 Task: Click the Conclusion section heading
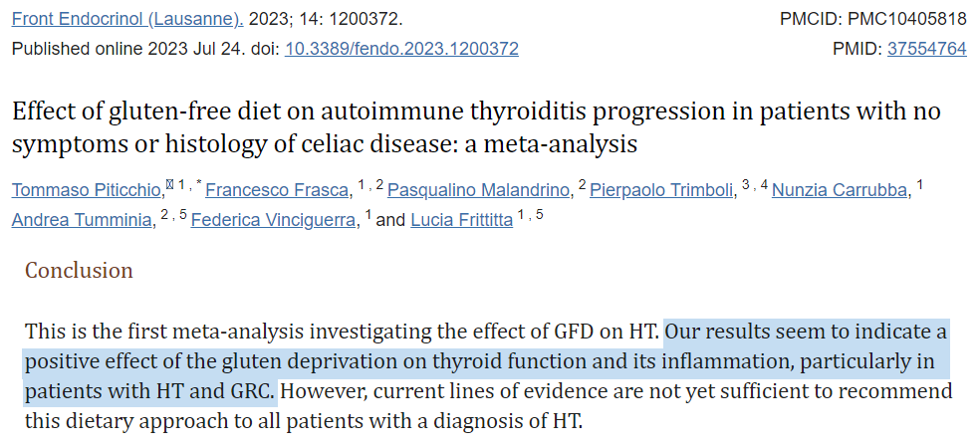click(79, 271)
